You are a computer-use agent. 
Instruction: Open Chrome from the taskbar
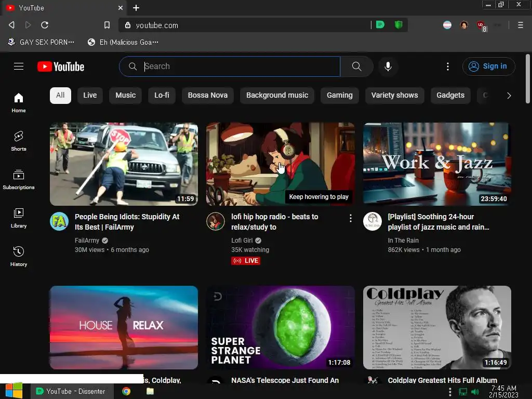pos(126,391)
